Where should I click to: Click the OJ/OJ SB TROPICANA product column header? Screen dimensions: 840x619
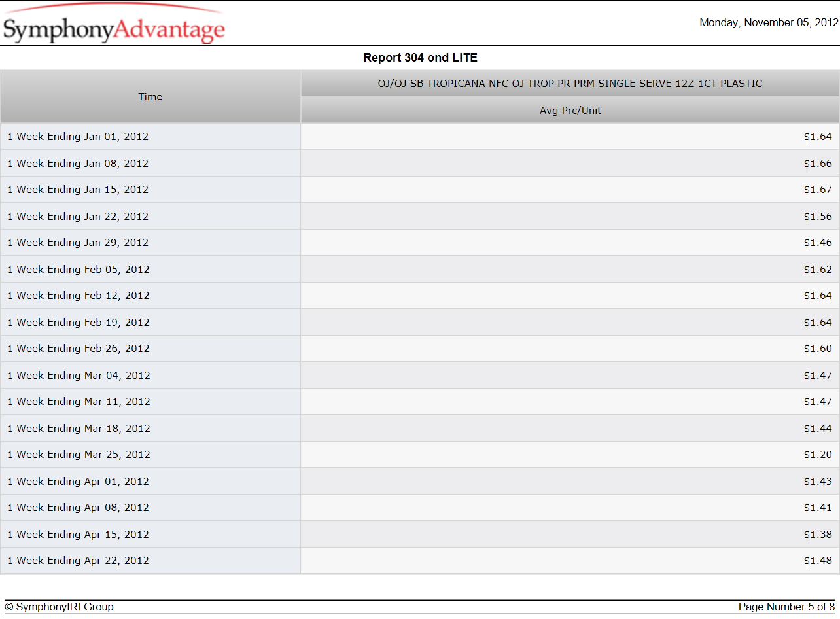570,84
